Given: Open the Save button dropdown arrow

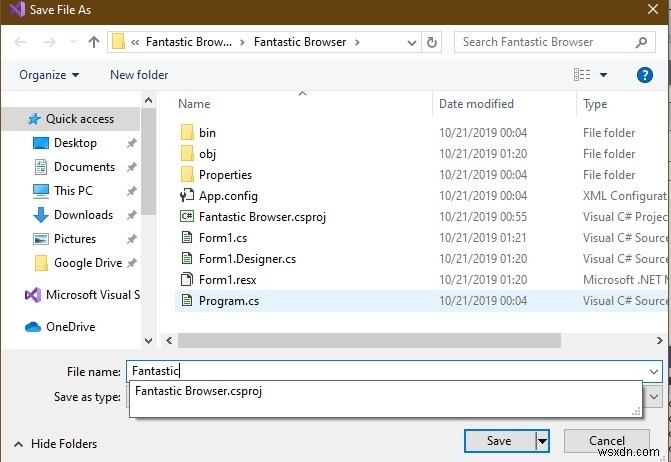Looking at the screenshot, I should (x=542, y=441).
